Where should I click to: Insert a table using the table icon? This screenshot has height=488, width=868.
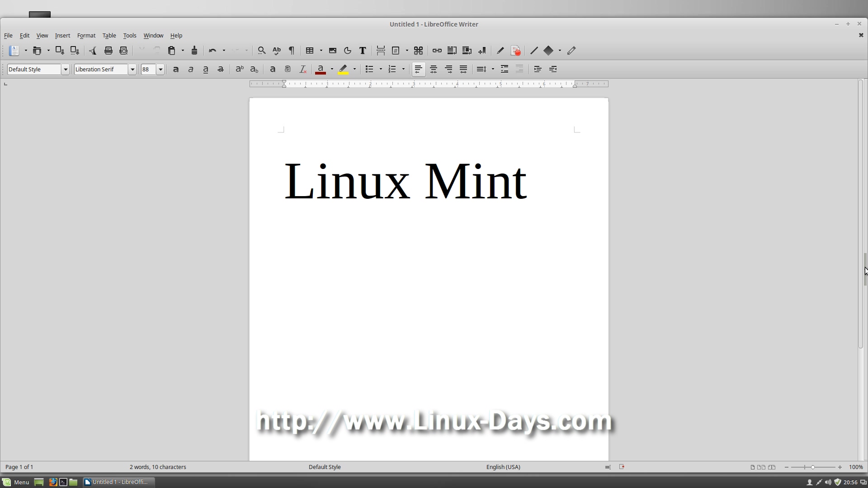click(310, 51)
